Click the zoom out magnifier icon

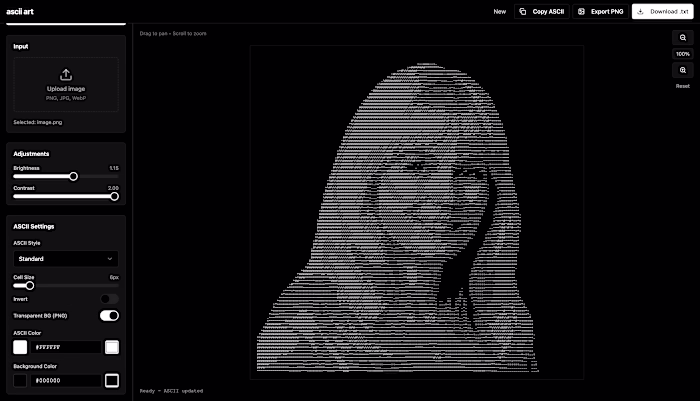(683, 38)
